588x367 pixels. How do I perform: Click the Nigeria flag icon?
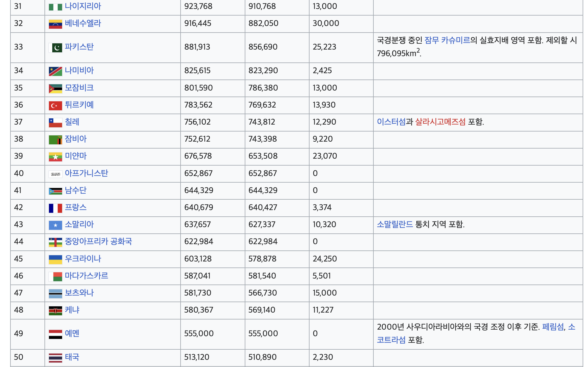[55, 7]
